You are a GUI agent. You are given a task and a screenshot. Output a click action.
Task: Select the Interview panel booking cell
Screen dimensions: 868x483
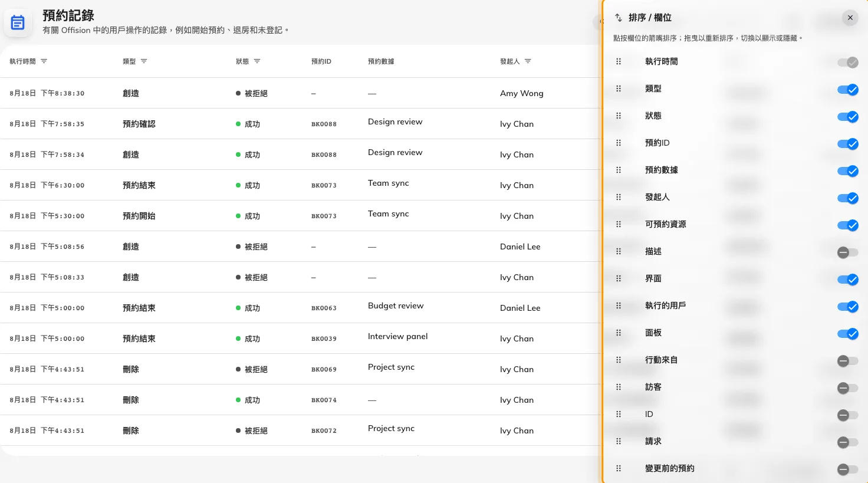click(398, 336)
